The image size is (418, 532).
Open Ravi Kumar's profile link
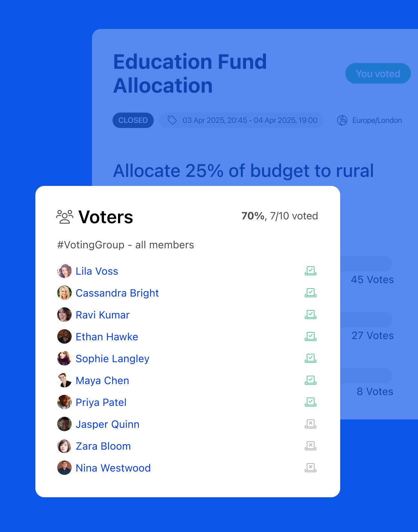pyautogui.click(x=102, y=315)
